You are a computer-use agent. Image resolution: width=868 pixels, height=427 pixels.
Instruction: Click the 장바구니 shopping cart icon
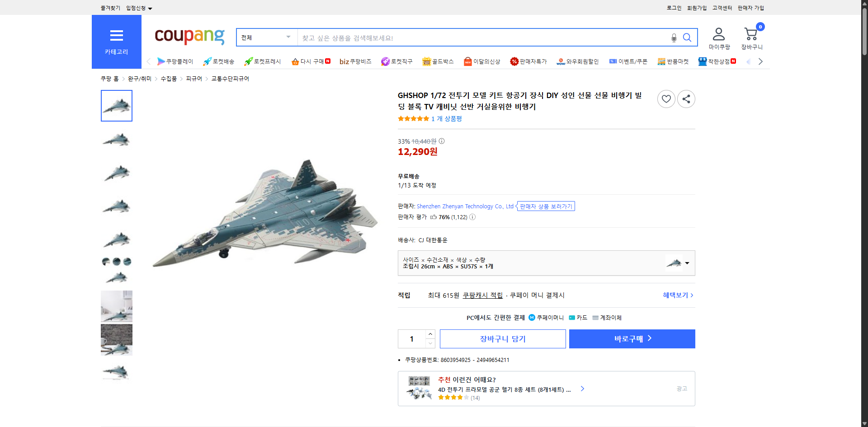tap(751, 33)
